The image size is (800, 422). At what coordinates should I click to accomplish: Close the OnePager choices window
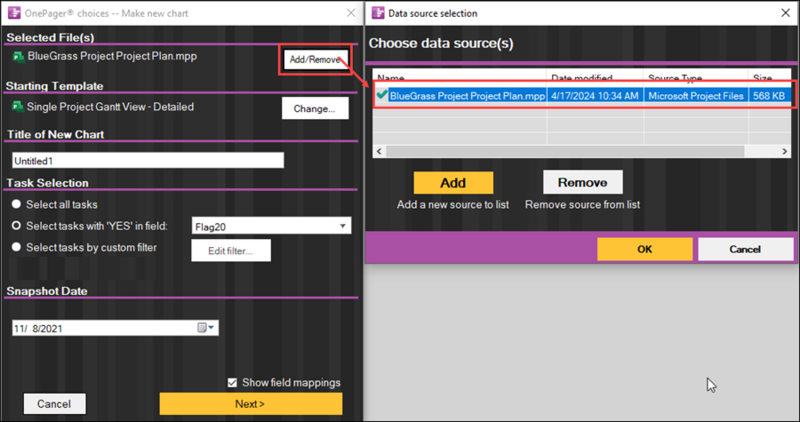351,13
